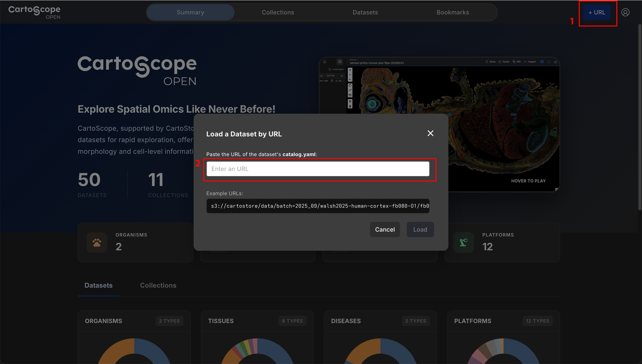Go to the Bookmarks tab
The height and width of the screenshot is (364, 642).
453,12
